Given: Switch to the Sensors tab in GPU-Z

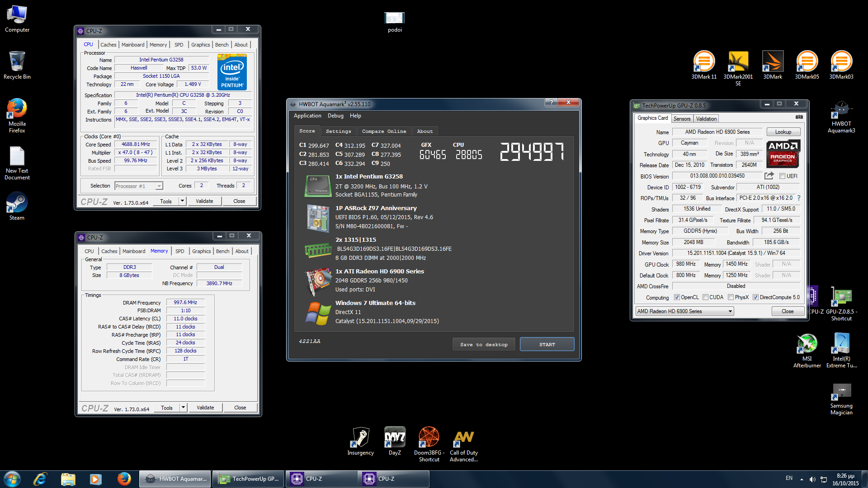Looking at the screenshot, I should (x=682, y=119).
